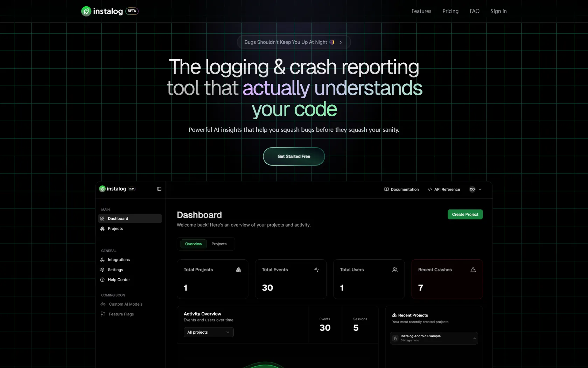Toggle the sidebar collapse icon
Viewport: 588px width, 368px height.
tap(159, 189)
